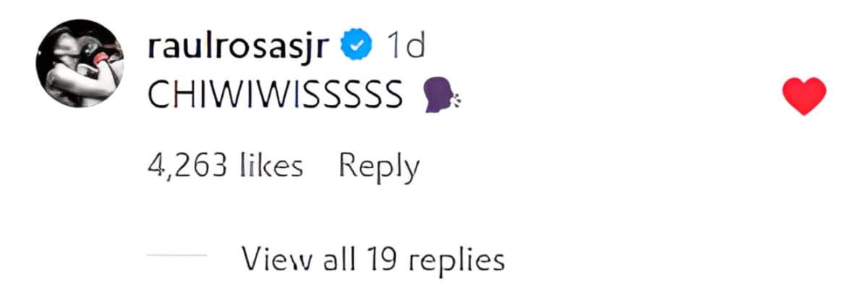This screenshot has height=293, width=868.
Task: Click the red heart like icon
Action: tap(804, 96)
